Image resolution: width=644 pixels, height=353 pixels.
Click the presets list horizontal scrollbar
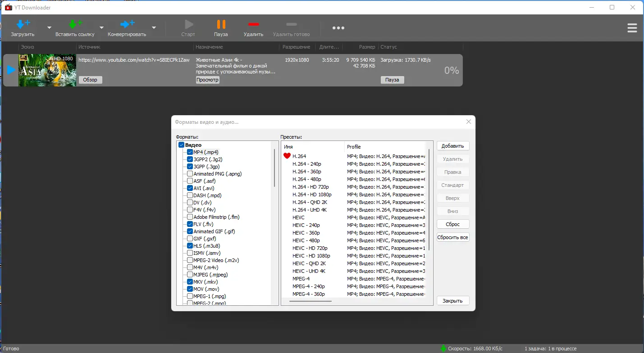[311, 301]
